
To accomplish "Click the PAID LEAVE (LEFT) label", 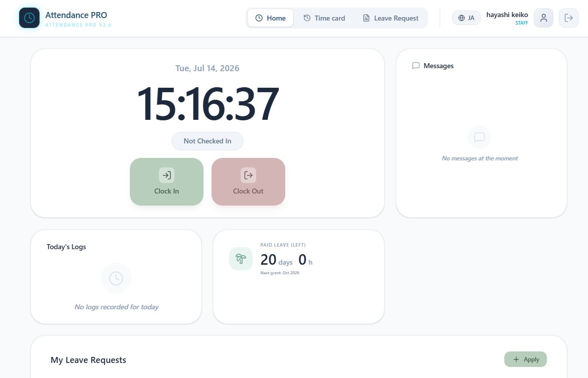I will coord(283,245).
